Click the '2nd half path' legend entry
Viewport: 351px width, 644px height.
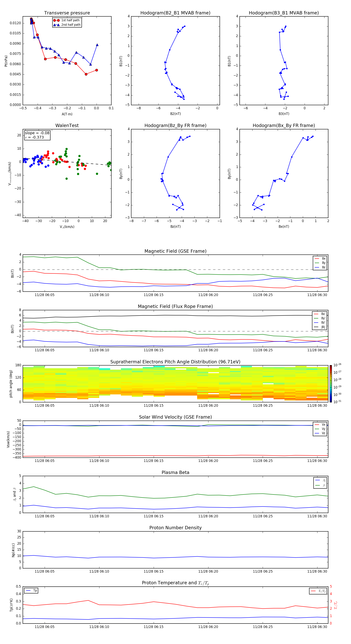click(x=67, y=25)
